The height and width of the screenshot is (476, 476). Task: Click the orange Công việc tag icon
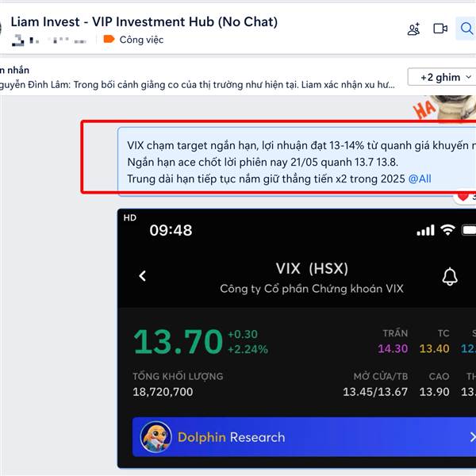pyautogui.click(x=109, y=39)
